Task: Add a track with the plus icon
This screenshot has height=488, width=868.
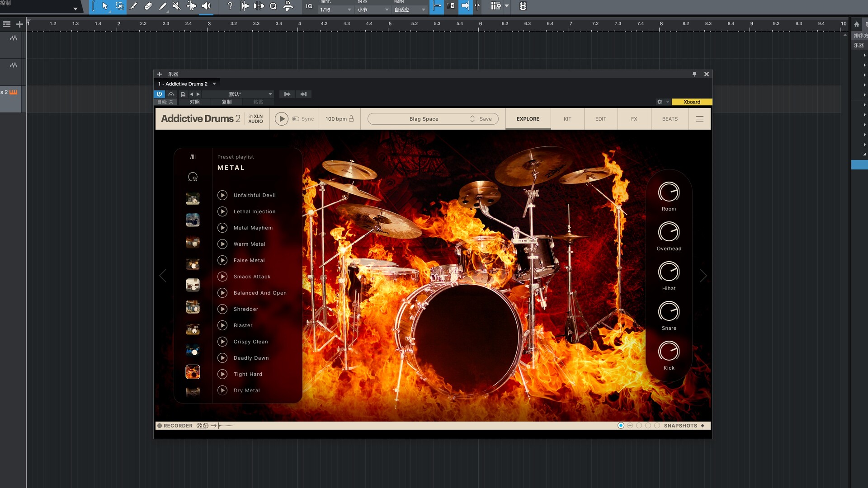Action: (19, 24)
